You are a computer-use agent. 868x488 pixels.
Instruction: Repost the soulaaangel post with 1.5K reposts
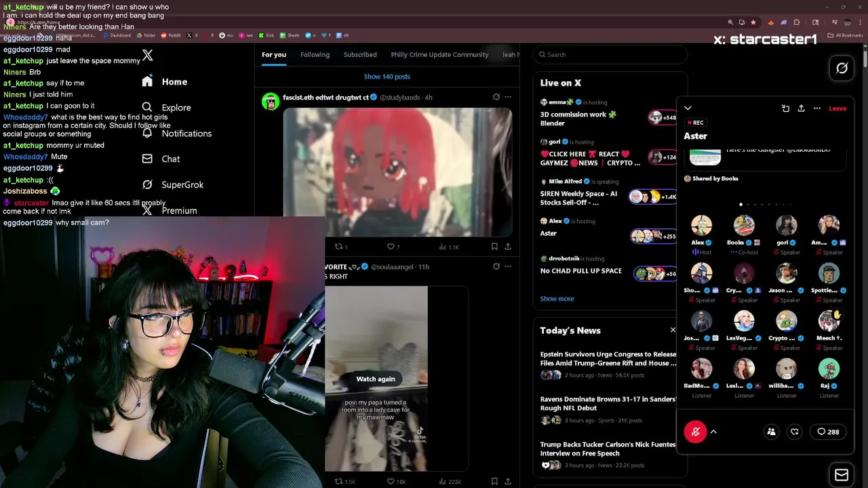tap(345, 481)
